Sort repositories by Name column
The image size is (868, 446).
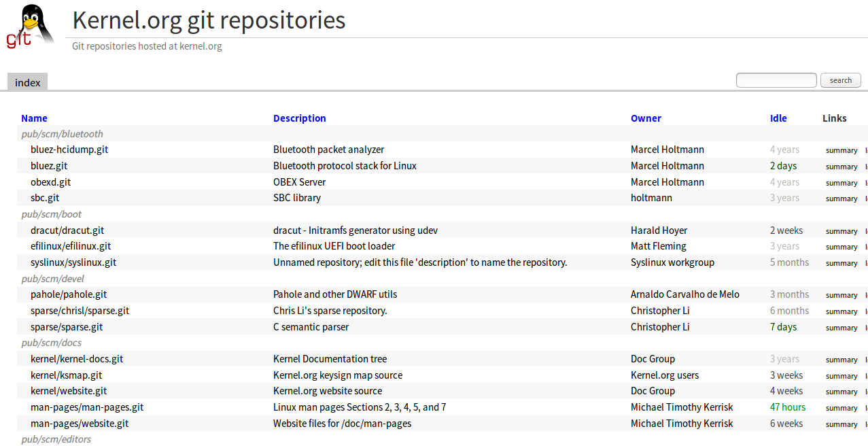[34, 118]
